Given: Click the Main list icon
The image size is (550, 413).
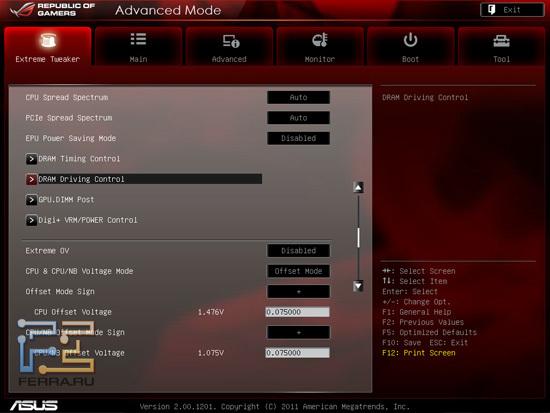Looking at the screenshot, I should (x=138, y=39).
